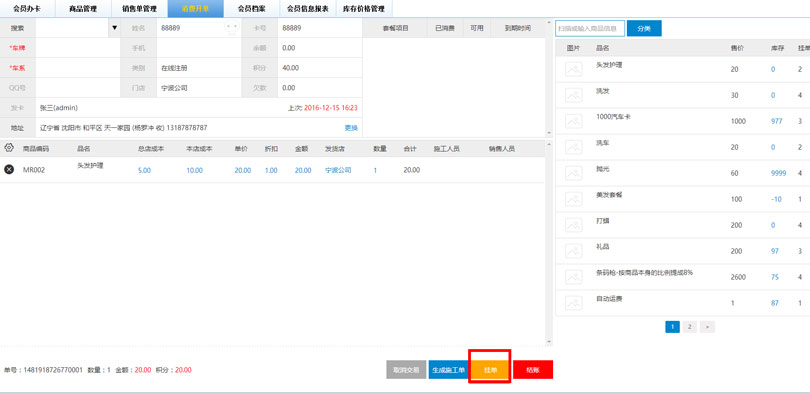810x393 pixels.
Task: Edit the 本店成本 value 10.00
Action: pyautogui.click(x=195, y=170)
